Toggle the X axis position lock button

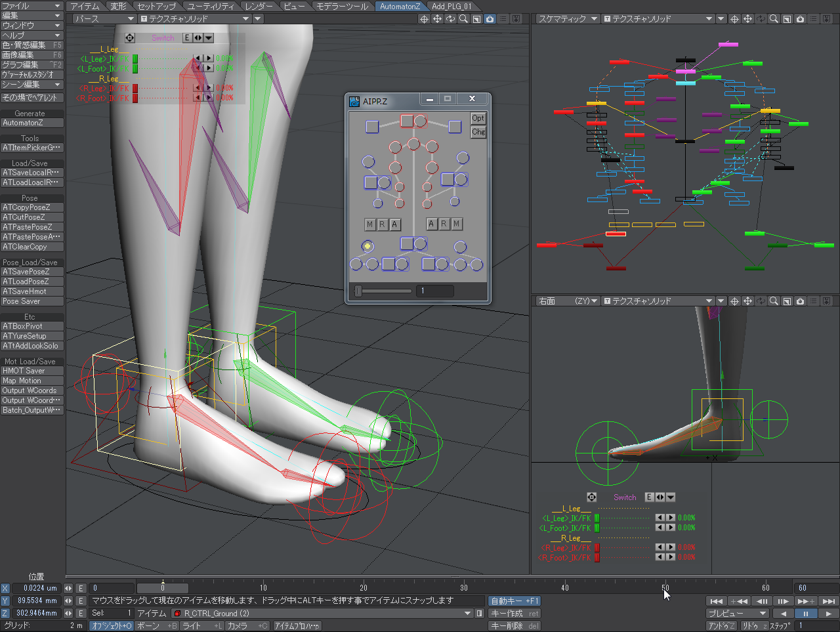pos(5,589)
